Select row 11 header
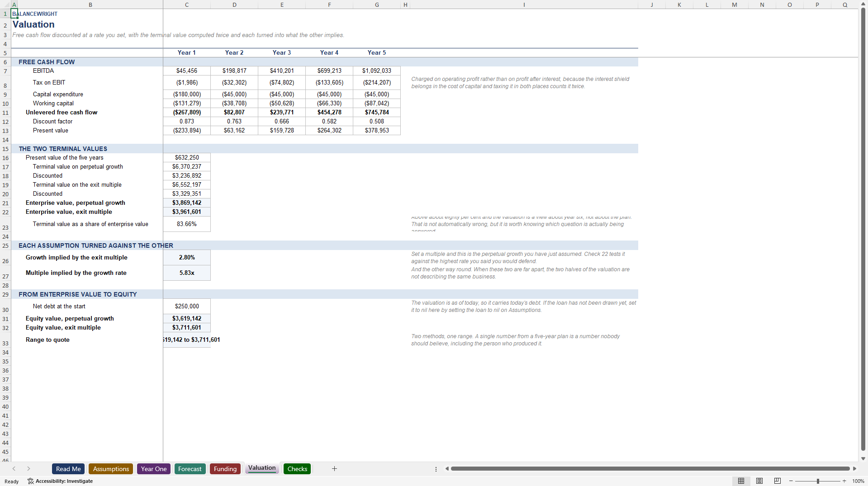 point(5,113)
